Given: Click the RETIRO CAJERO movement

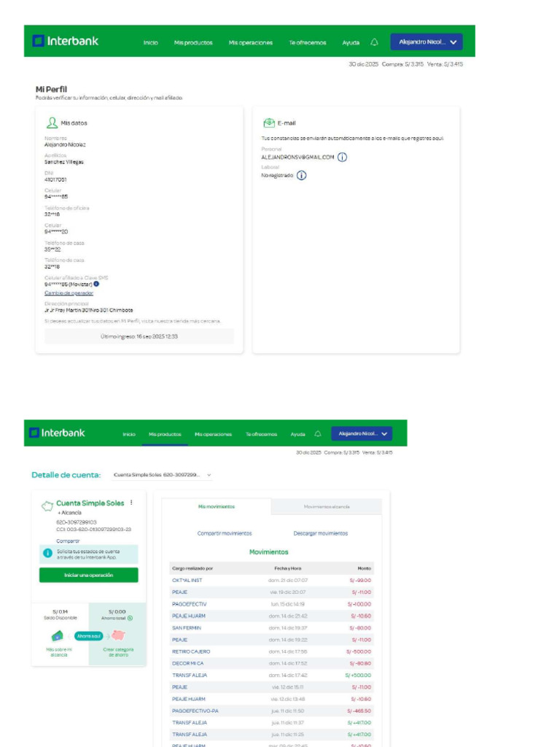Looking at the screenshot, I should (x=271, y=651).
